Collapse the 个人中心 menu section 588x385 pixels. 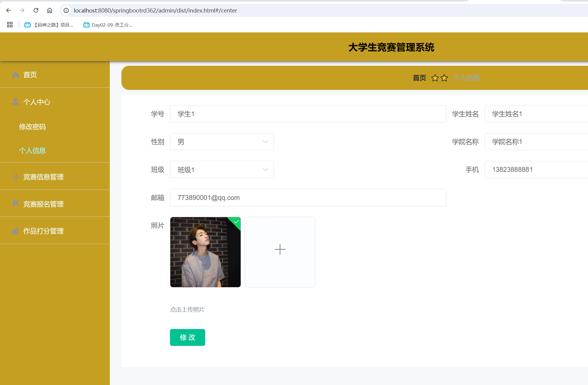click(x=99, y=101)
